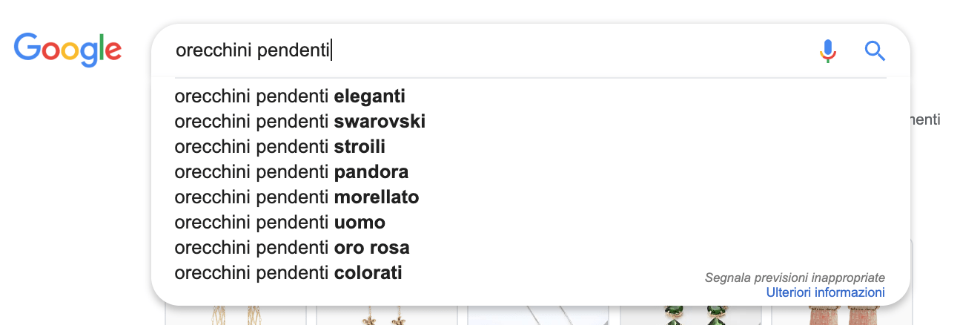
Task: Click "Segnala previsioni inappropriate" link
Action: (795, 278)
